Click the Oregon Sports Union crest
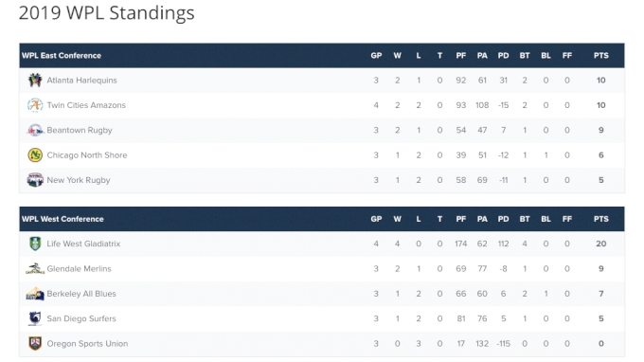Screen dimensions: 644x362 pyautogui.click(x=35, y=343)
